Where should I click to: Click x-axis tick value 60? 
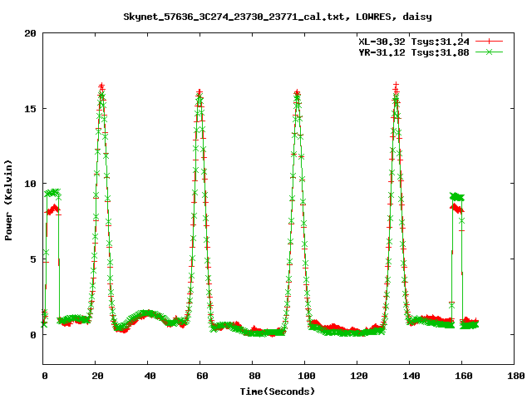click(x=202, y=376)
